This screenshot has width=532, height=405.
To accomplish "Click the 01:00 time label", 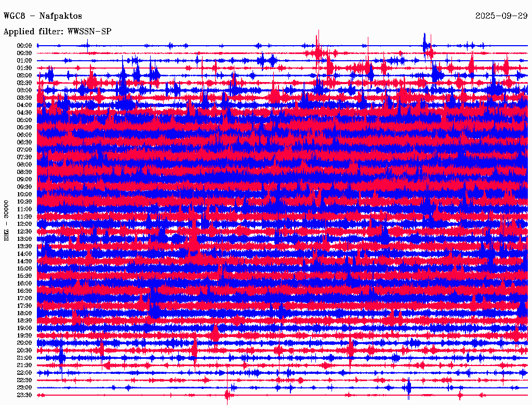I will coord(24,60).
